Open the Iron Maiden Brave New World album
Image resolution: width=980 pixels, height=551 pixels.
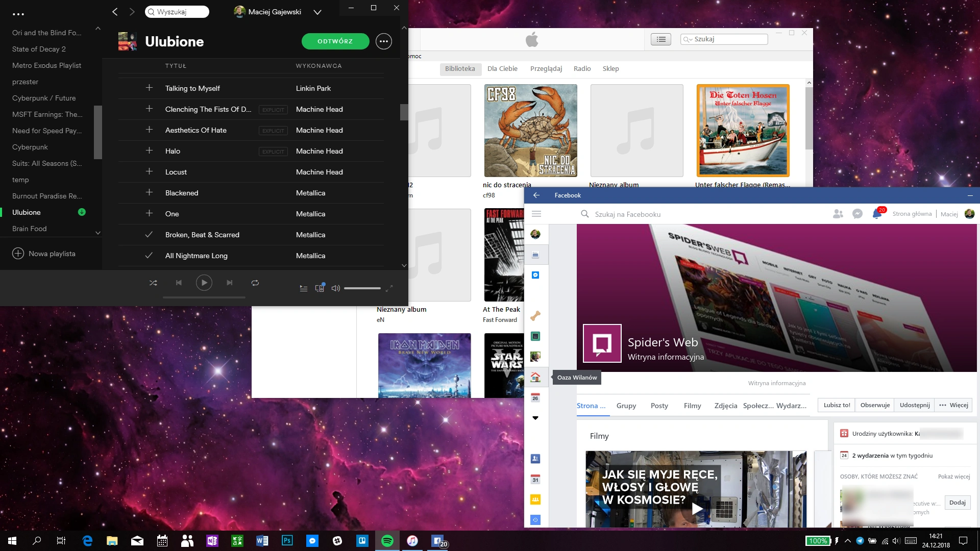coord(425,365)
